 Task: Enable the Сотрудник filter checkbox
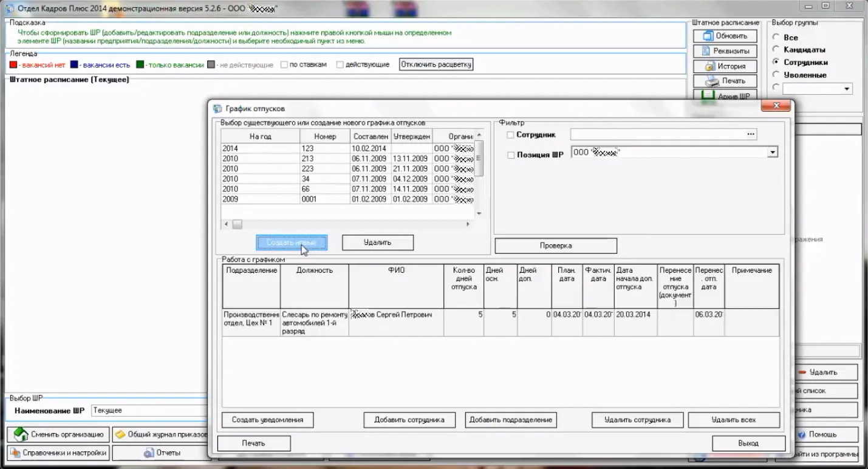pos(510,135)
